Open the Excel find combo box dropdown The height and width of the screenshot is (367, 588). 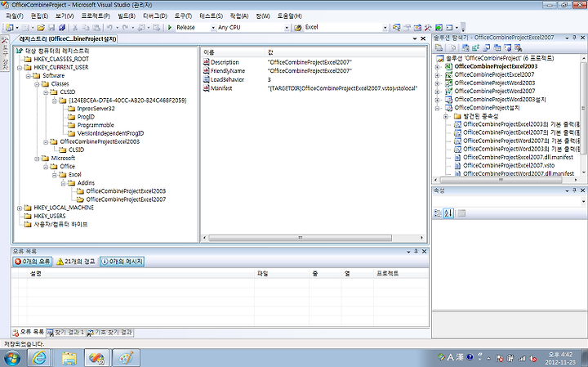coord(385,28)
